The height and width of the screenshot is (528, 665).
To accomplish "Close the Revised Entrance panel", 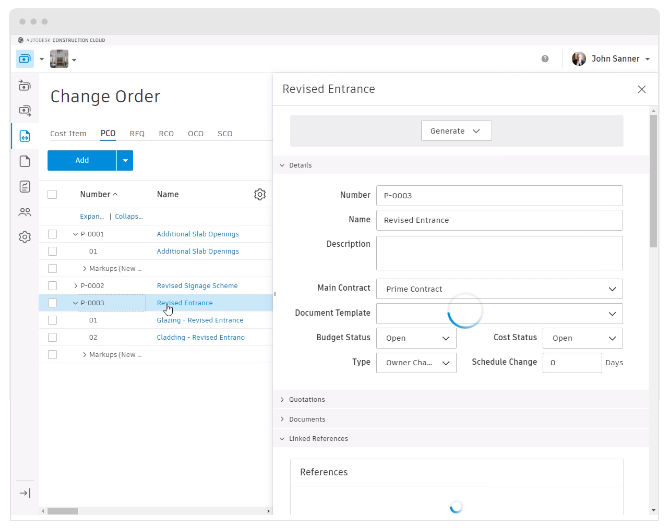I will 642,89.
